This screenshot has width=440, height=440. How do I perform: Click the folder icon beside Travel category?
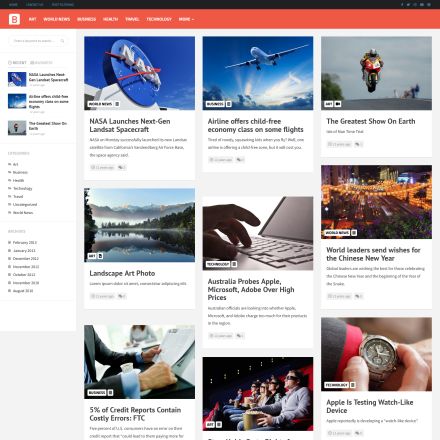click(x=10, y=196)
